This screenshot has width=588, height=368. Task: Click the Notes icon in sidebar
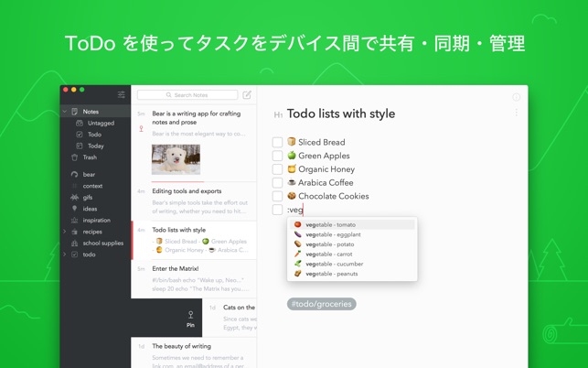pos(75,112)
